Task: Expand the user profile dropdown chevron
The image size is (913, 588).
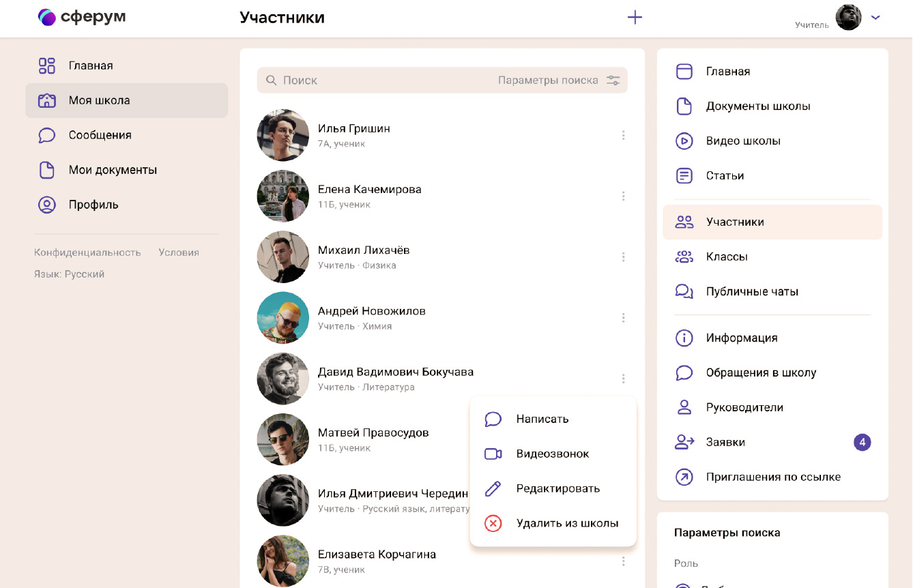Action: [876, 18]
